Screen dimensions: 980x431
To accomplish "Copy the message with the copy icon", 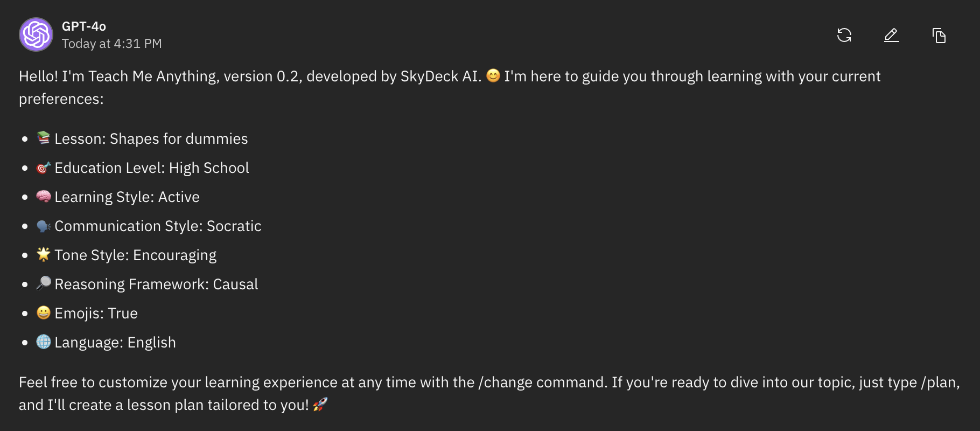I will [x=939, y=36].
